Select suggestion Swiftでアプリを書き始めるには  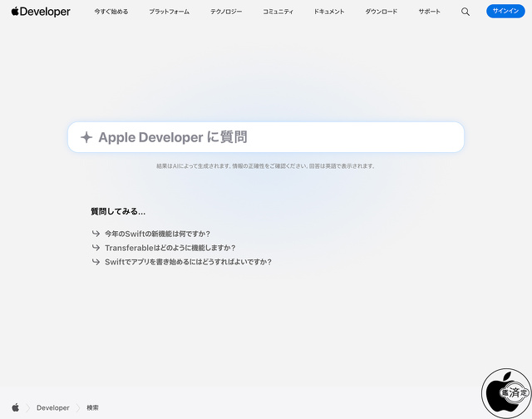click(188, 262)
